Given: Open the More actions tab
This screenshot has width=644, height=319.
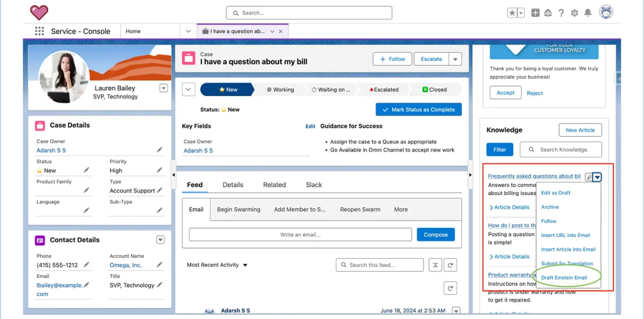Looking at the screenshot, I should click(x=401, y=209).
